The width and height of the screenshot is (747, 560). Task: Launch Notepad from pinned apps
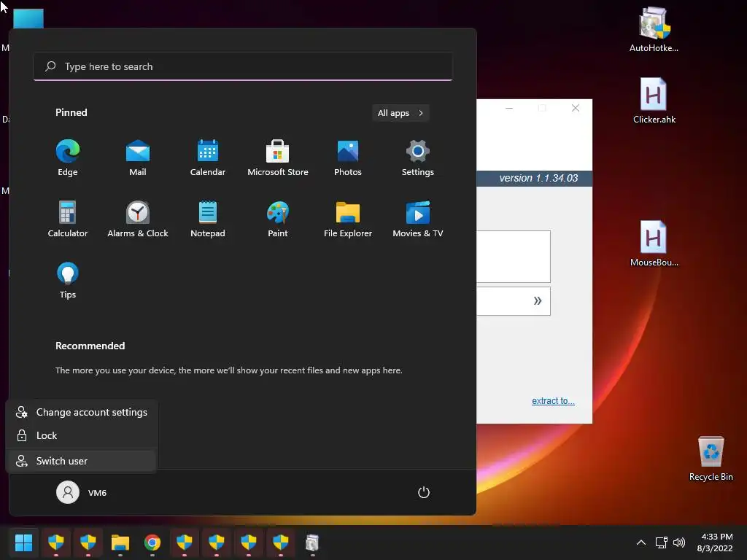tap(208, 219)
